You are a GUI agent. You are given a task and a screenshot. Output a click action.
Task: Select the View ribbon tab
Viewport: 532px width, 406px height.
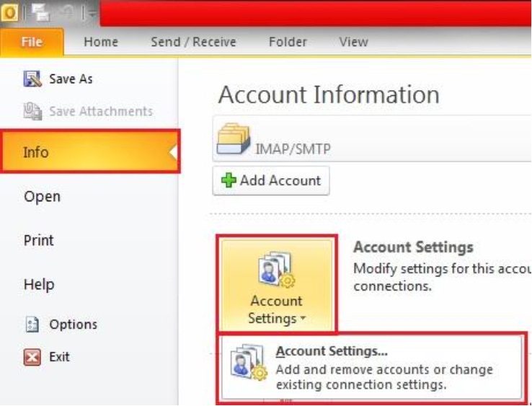(x=353, y=42)
